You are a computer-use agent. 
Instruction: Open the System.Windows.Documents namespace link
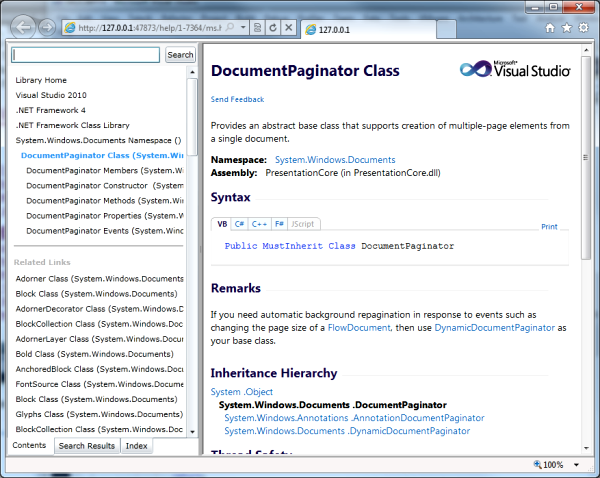click(x=335, y=160)
